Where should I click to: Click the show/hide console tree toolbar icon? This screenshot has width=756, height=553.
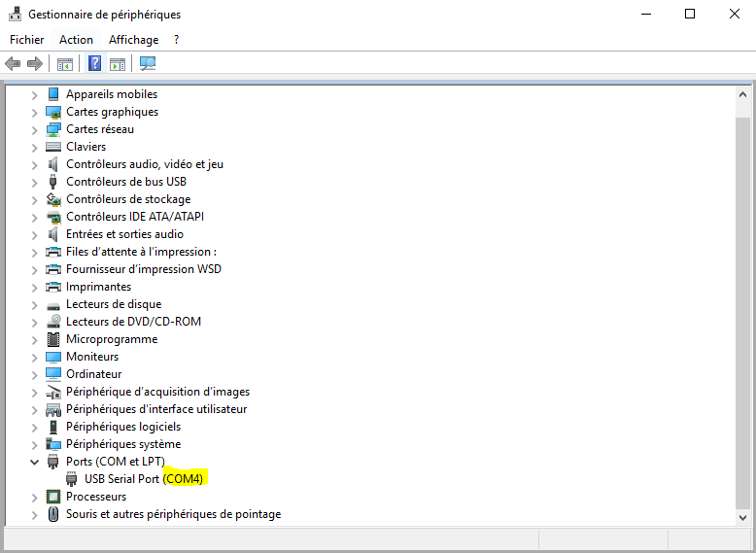[x=64, y=63]
